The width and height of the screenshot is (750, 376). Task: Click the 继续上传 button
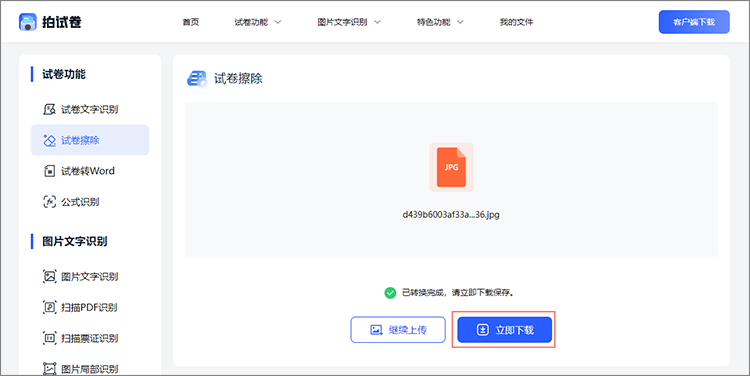pyautogui.click(x=398, y=330)
